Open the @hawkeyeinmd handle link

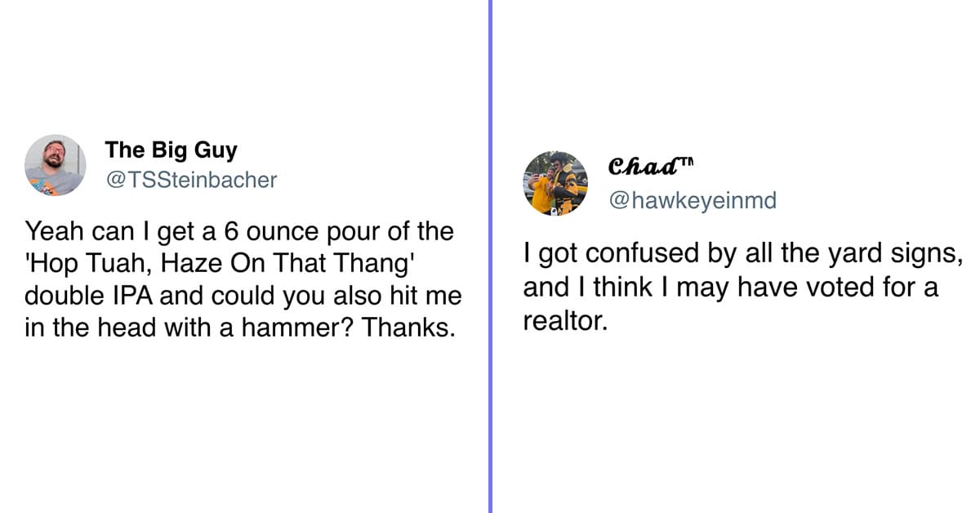(693, 200)
